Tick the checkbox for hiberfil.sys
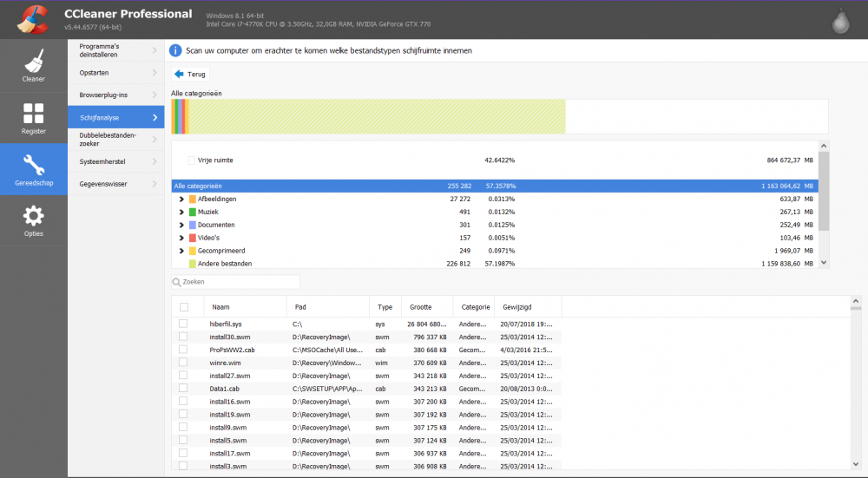 183,324
